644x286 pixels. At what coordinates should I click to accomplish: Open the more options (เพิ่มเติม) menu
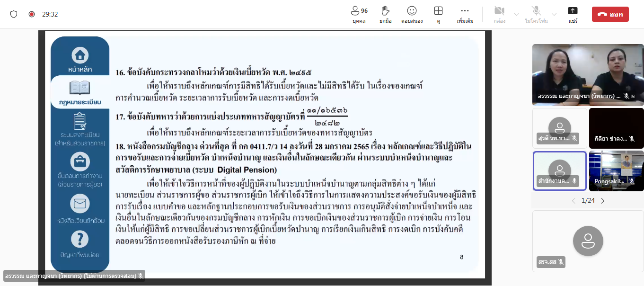tap(465, 14)
